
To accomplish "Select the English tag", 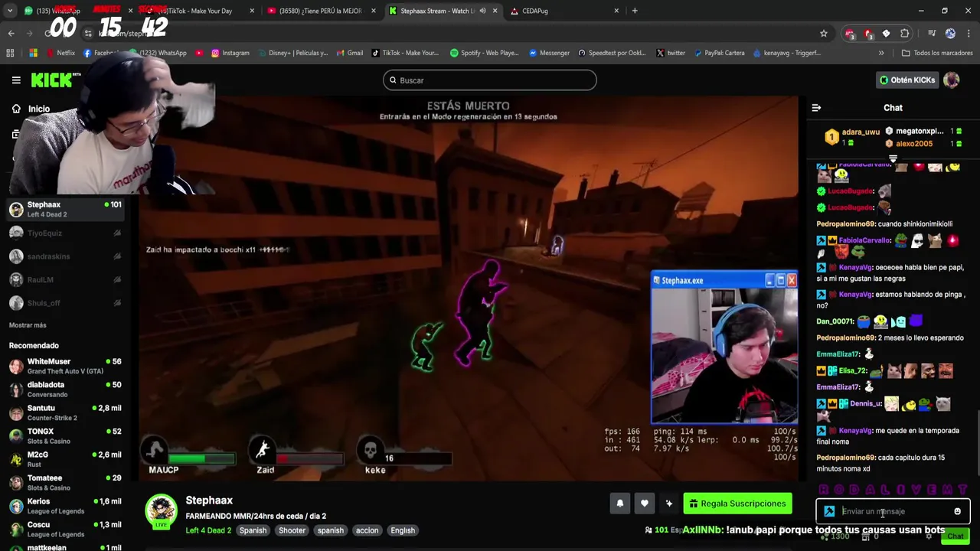I will click(x=403, y=530).
